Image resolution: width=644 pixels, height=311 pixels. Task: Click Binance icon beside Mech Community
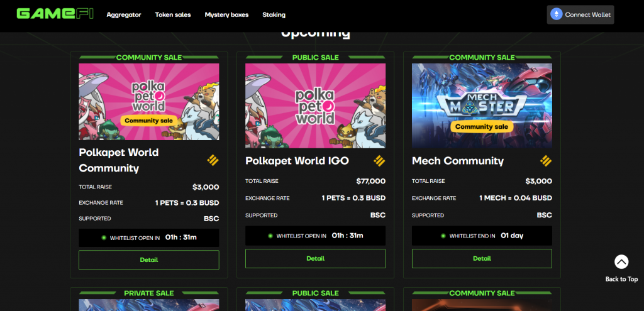tap(546, 161)
